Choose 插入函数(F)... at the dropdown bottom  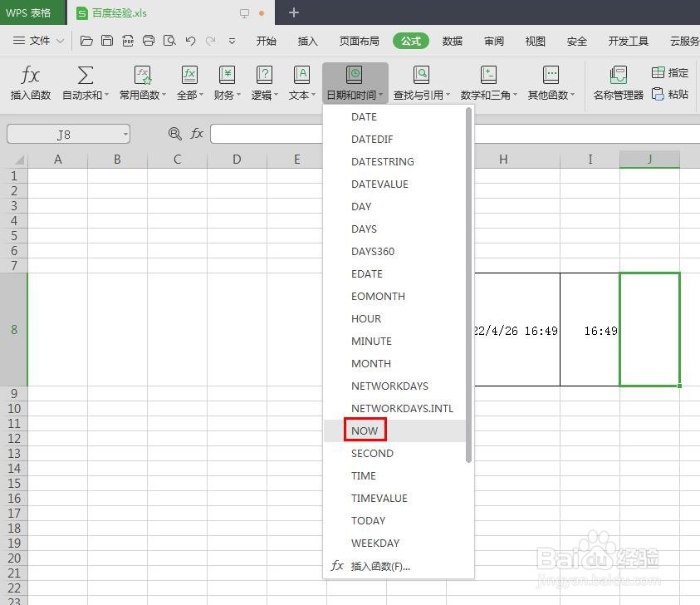pyautogui.click(x=382, y=565)
